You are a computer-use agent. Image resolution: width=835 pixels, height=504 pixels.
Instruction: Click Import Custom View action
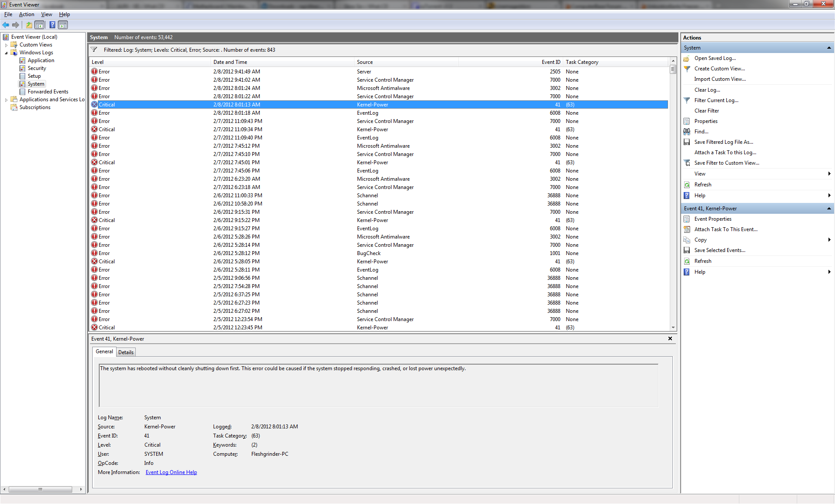(x=720, y=79)
